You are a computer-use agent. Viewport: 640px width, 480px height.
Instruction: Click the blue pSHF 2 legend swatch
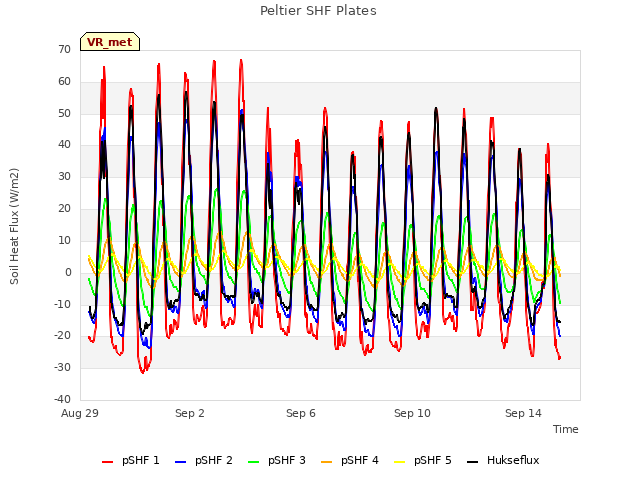pyautogui.click(x=180, y=462)
